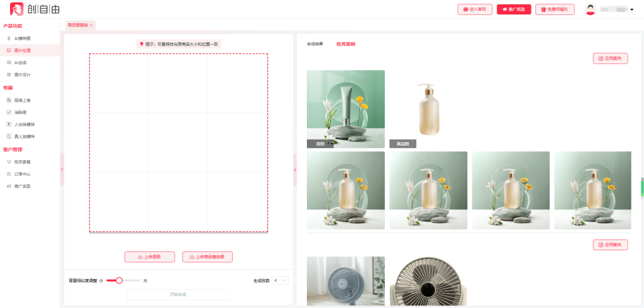Screen dimensions: 644x308
Task: Go to 图片设计 in the sidebar
Action: pos(22,75)
